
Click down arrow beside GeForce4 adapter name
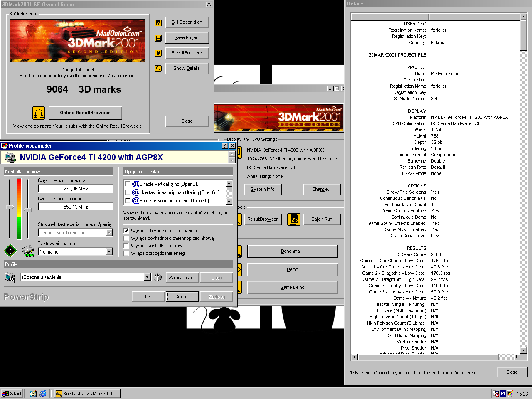[232, 160]
